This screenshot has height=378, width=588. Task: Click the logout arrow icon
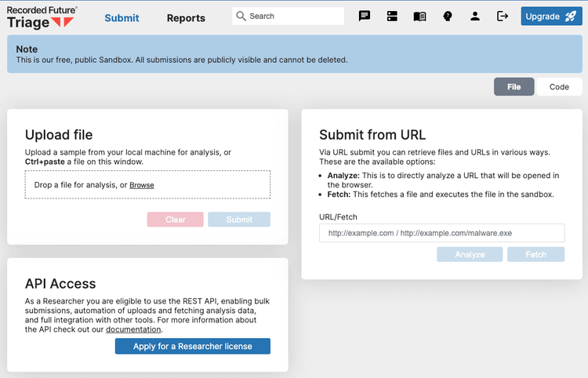[503, 16]
